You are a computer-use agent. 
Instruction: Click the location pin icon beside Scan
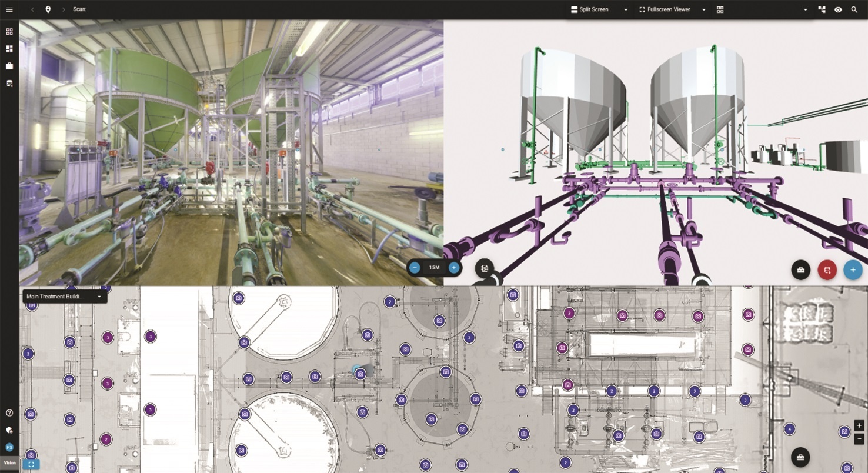click(48, 9)
